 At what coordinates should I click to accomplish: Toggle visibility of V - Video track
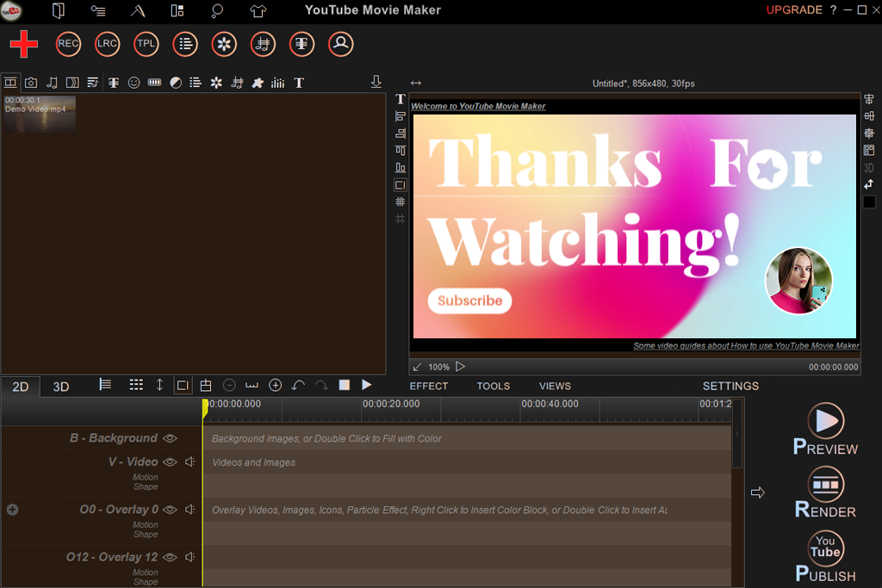[x=170, y=462]
